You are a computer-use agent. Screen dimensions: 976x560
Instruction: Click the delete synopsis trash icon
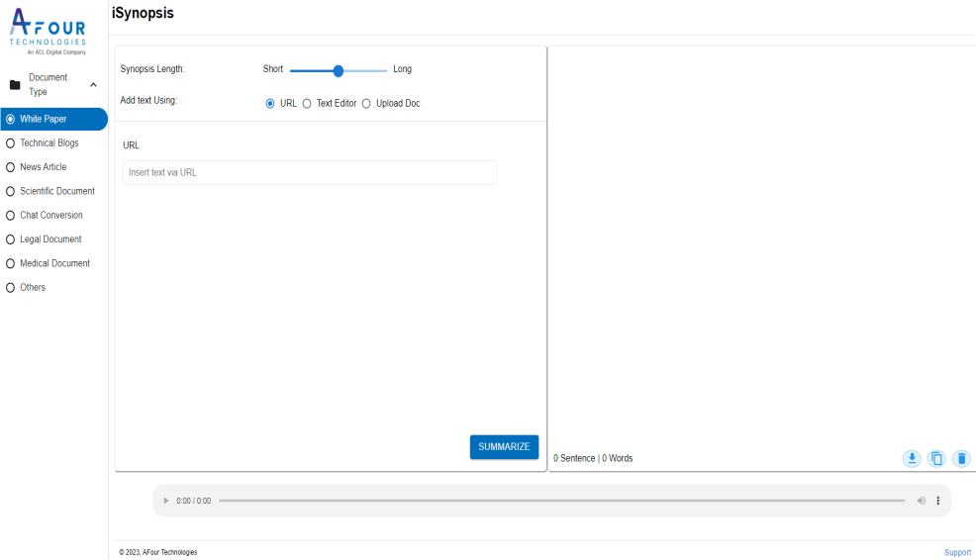click(961, 458)
